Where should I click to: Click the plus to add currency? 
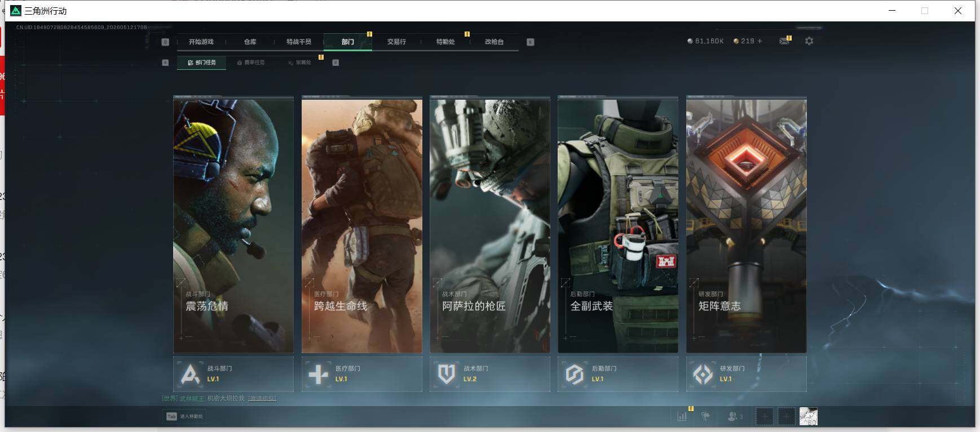760,41
